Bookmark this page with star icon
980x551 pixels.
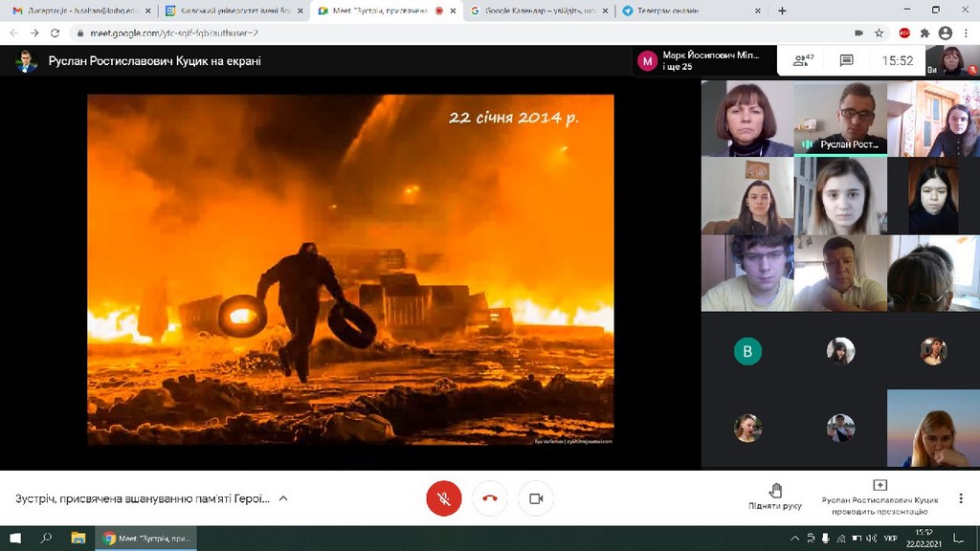point(879,33)
